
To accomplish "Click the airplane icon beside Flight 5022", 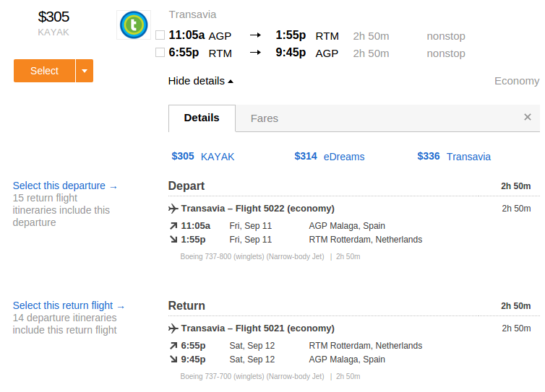I will pyautogui.click(x=173, y=209).
